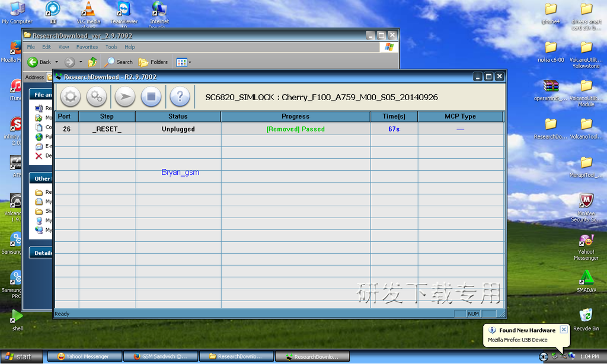
Task: Open the Tools menu in Explorer
Action: coord(111,47)
